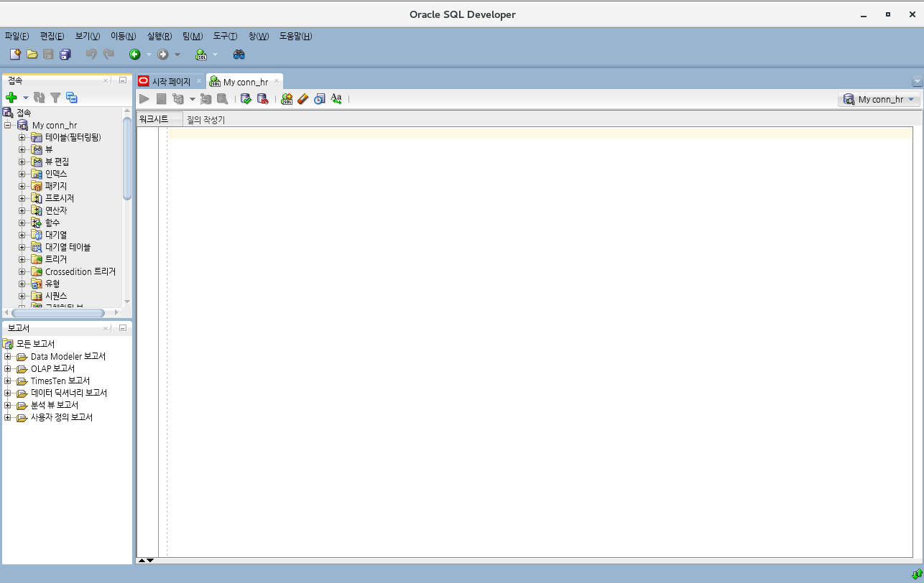Switch to the 시작 페이지 tab
Screen dimensions: 924x583
(171, 82)
